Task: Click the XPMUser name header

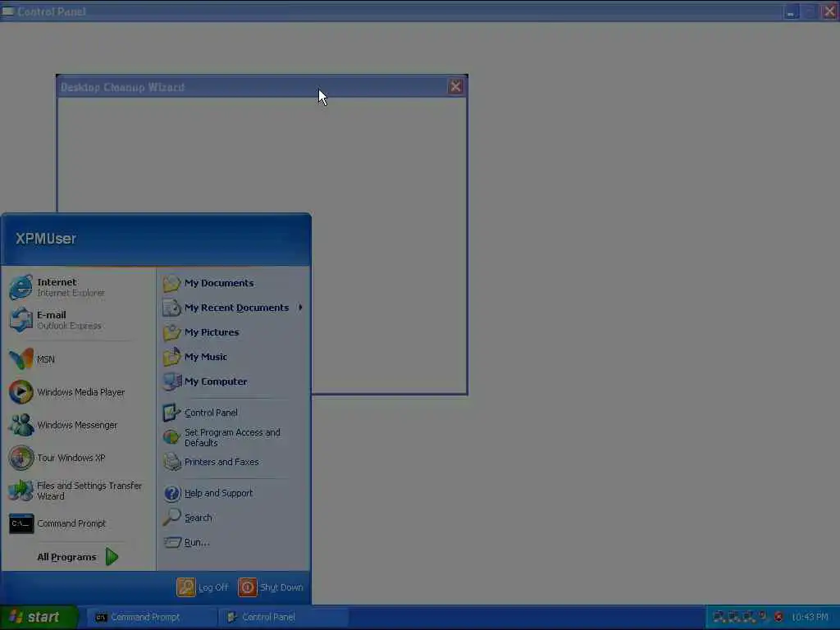Action: coord(46,239)
